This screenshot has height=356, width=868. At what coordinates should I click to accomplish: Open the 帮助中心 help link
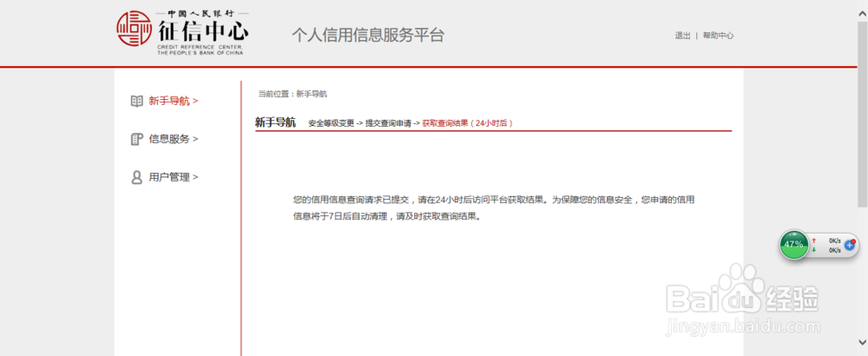coord(718,36)
